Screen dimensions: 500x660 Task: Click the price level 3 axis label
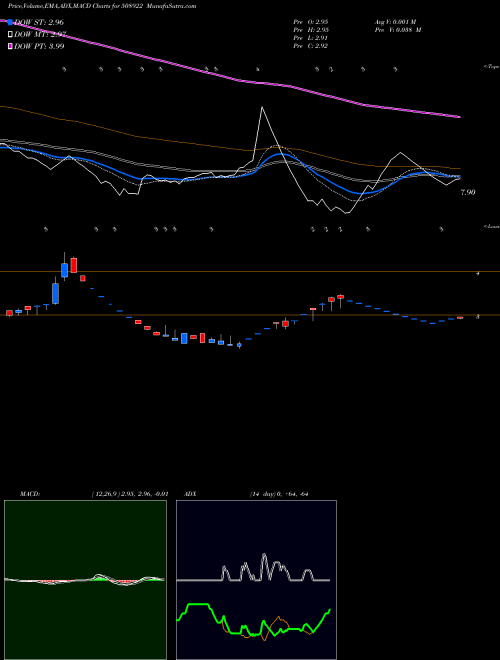(477, 317)
